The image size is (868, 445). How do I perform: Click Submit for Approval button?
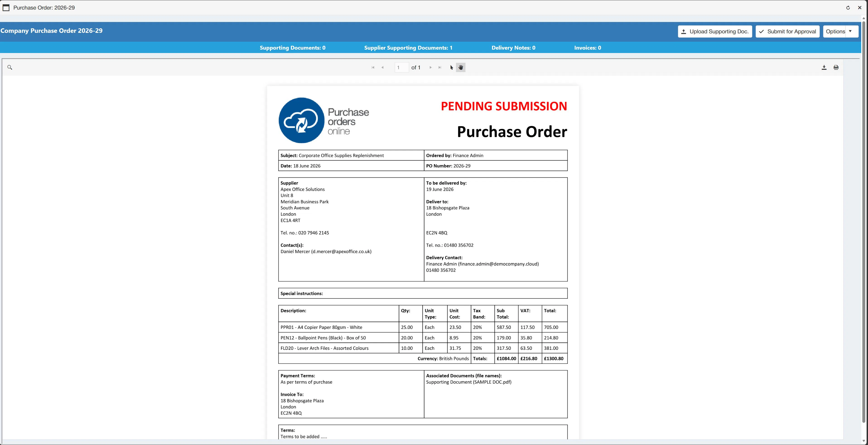tap(787, 31)
